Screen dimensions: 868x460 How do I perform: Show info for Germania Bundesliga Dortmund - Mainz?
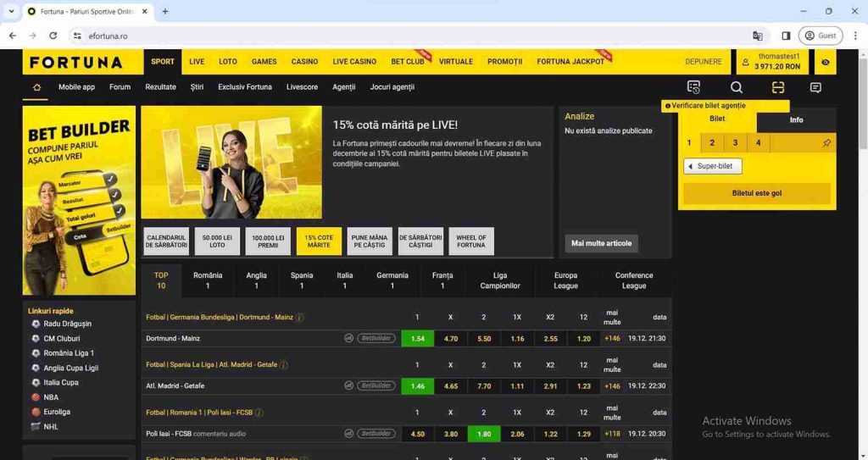tap(299, 317)
